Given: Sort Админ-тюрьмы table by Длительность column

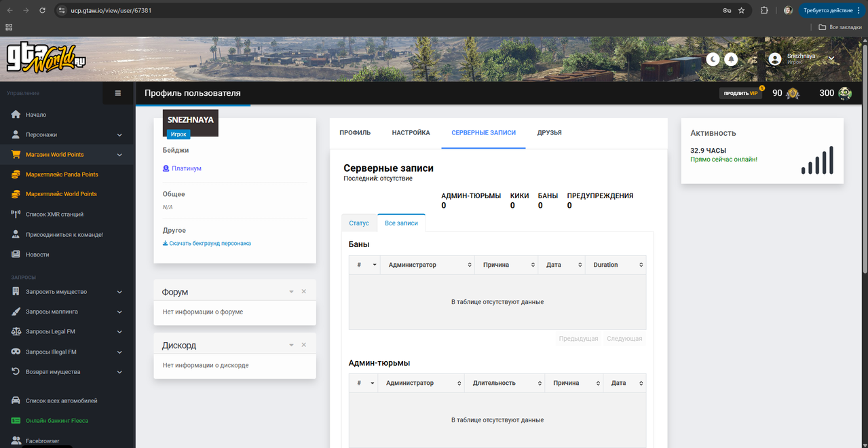Looking at the screenshot, I should click(504, 383).
